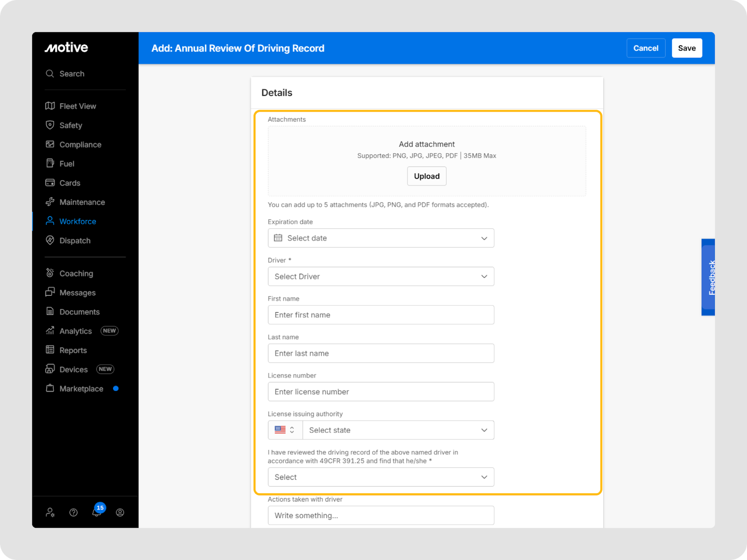
Task: Focus the Enter license number field
Action: coord(381,392)
